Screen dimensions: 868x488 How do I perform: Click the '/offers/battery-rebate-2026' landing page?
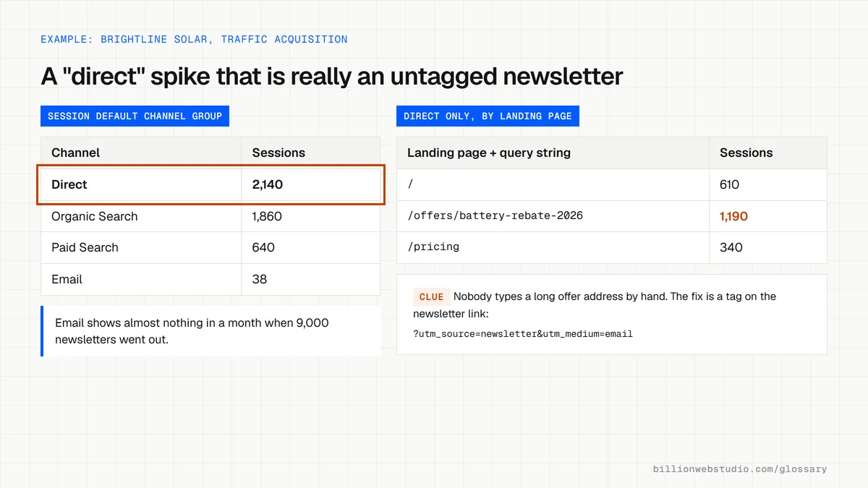[x=495, y=215]
